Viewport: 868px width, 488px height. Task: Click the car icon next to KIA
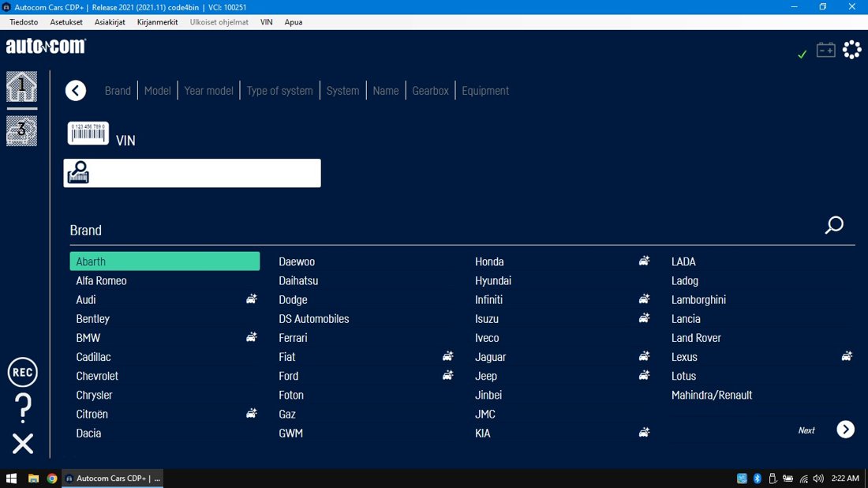tap(644, 433)
